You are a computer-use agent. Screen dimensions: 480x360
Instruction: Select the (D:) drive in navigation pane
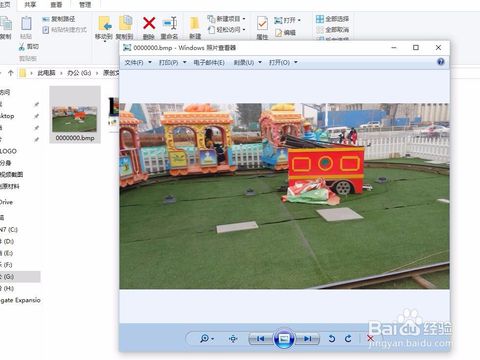pos(7,241)
